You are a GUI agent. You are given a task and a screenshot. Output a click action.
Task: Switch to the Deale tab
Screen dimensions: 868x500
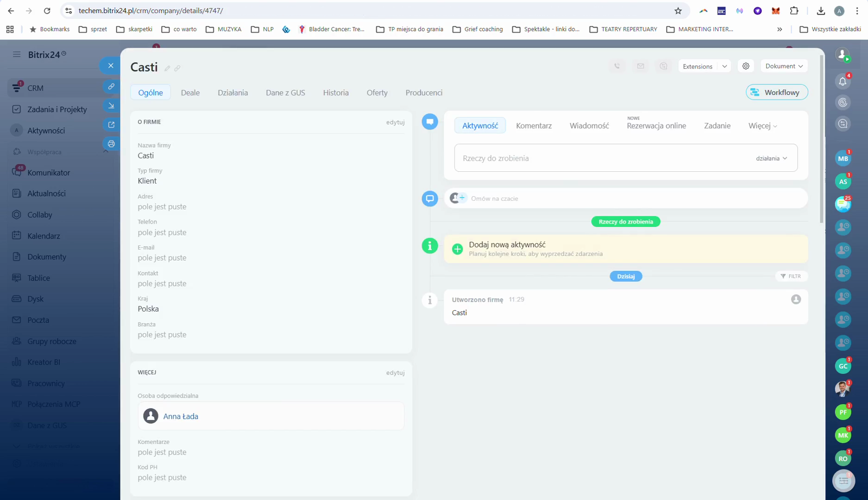(190, 93)
